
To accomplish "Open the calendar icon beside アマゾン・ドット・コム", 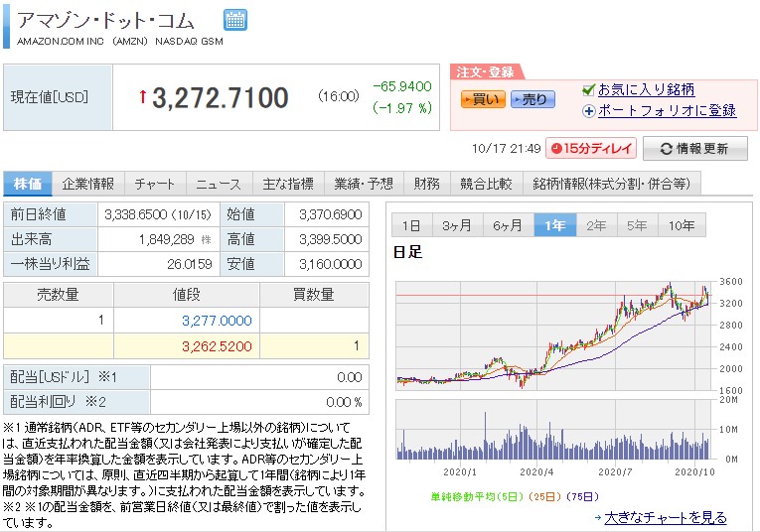I will pyautogui.click(x=235, y=20).
